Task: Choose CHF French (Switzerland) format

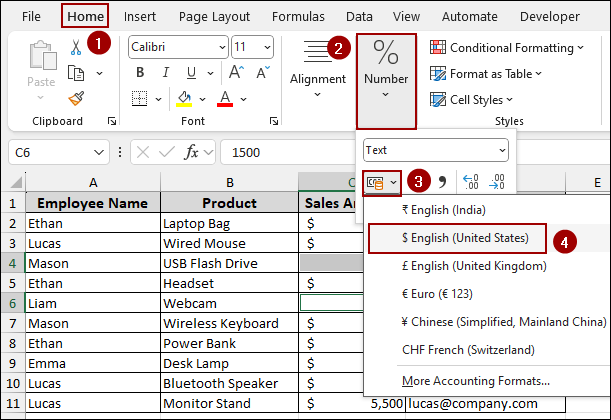Action: click(487, 350)
